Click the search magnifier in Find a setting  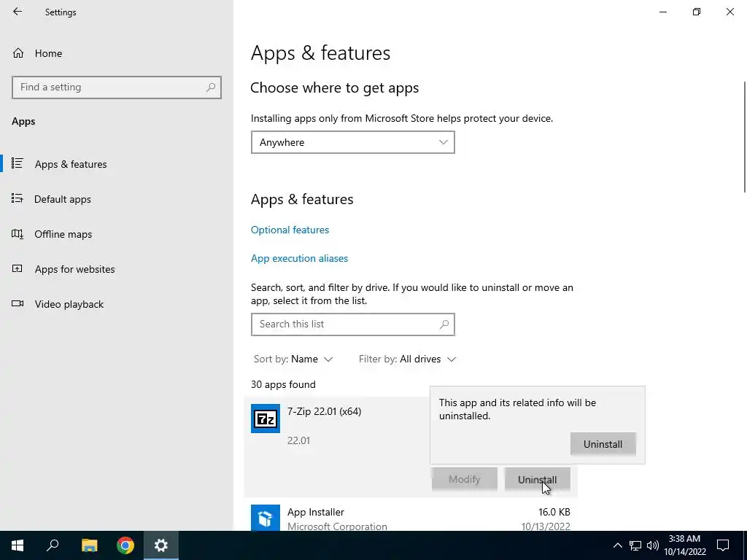point(211,87)
